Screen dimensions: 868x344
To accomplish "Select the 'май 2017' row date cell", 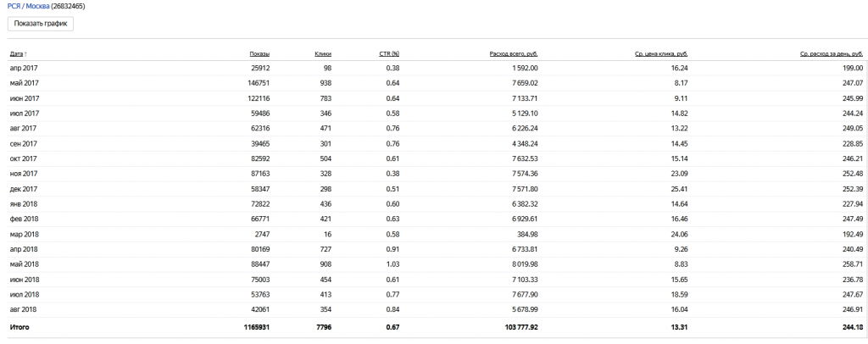I will point(25,83).
